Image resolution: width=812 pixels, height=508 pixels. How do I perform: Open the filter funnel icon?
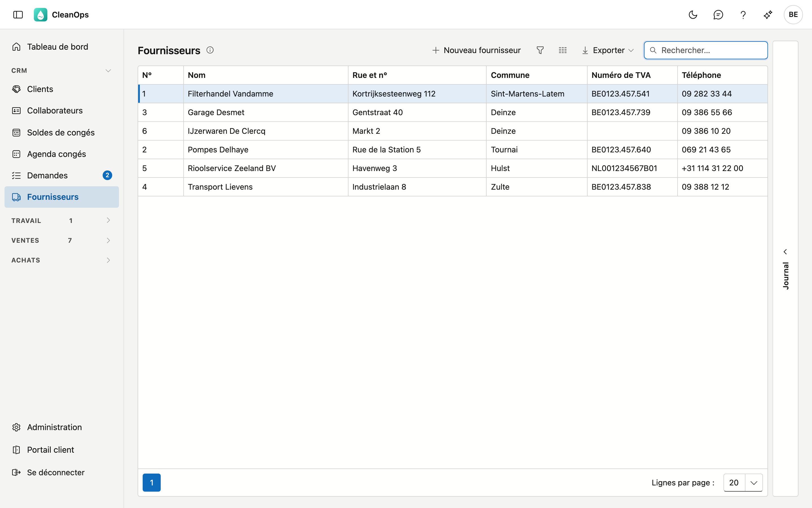pos(540,50)
